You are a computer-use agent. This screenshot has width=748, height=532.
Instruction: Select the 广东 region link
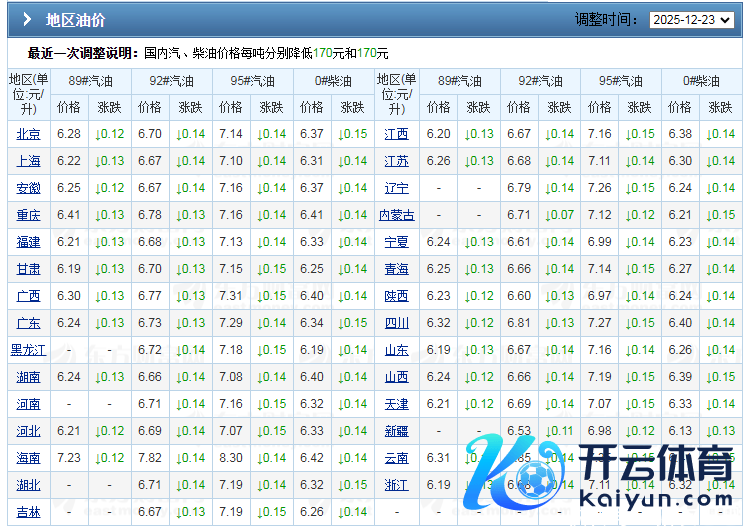[29, 323]
